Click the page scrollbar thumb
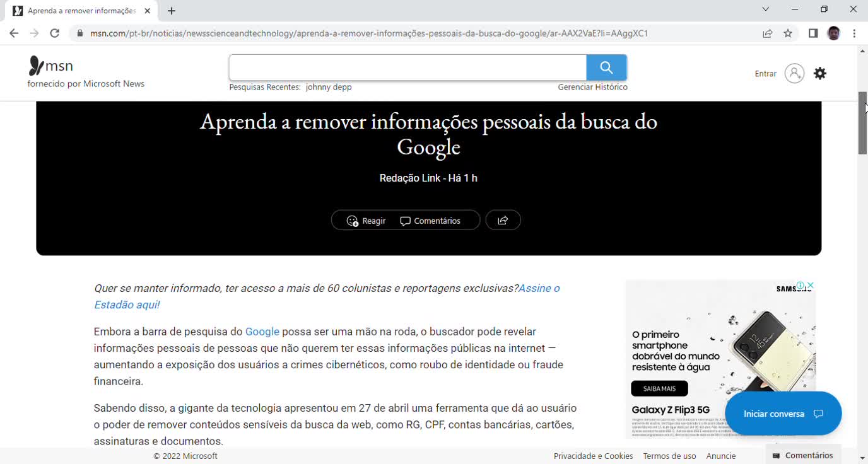Image resolution: width=868 pixels, height=464 pixels. 862,123
